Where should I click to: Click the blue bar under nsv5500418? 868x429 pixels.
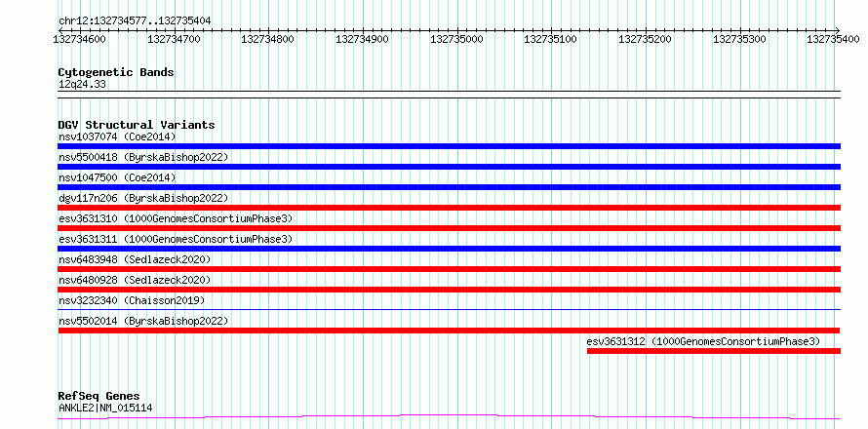(450, 167)
